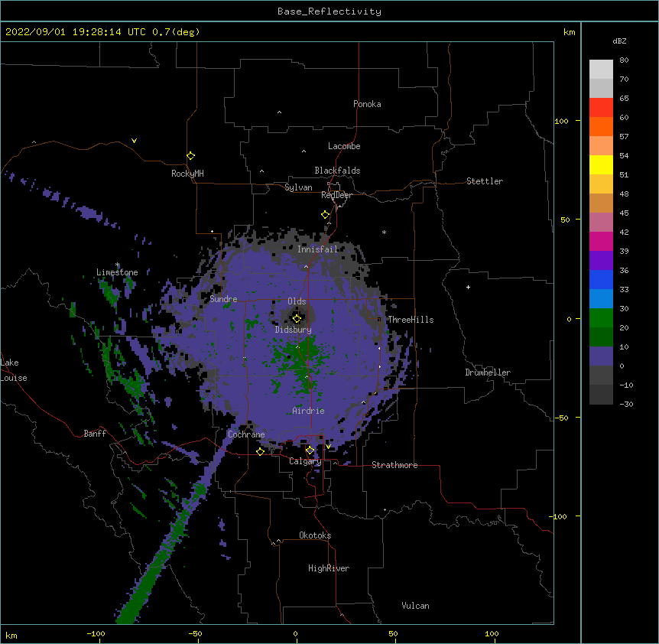Select the magenta 42 dBZ legend swatch
This screenshot has height=644, width=659.
tap(601, 241)
